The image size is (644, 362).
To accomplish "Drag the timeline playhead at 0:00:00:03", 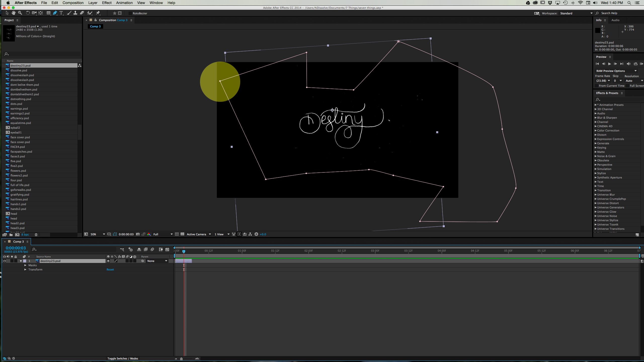I will 184,251.
